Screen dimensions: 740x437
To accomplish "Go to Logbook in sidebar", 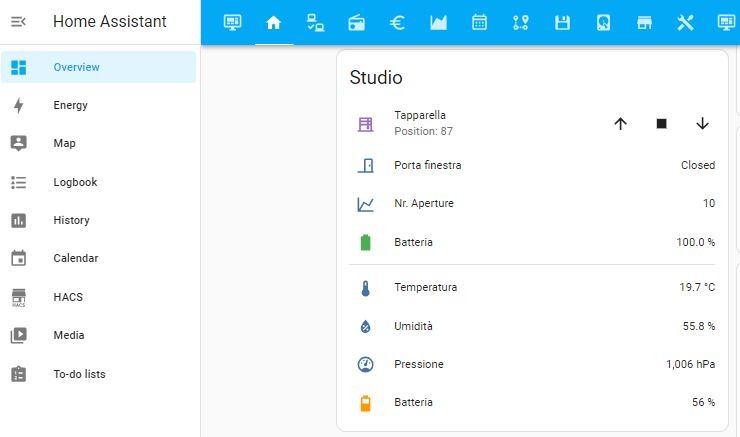I will 75,182.
